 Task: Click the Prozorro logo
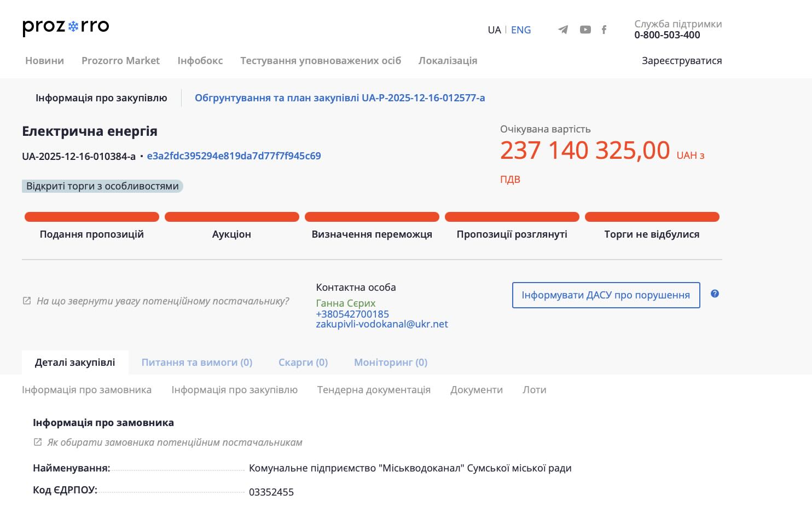point(66,27)
